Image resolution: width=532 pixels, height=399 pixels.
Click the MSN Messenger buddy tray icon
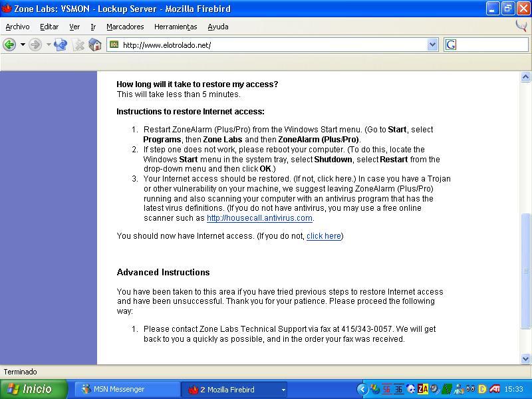coord(459,389)
